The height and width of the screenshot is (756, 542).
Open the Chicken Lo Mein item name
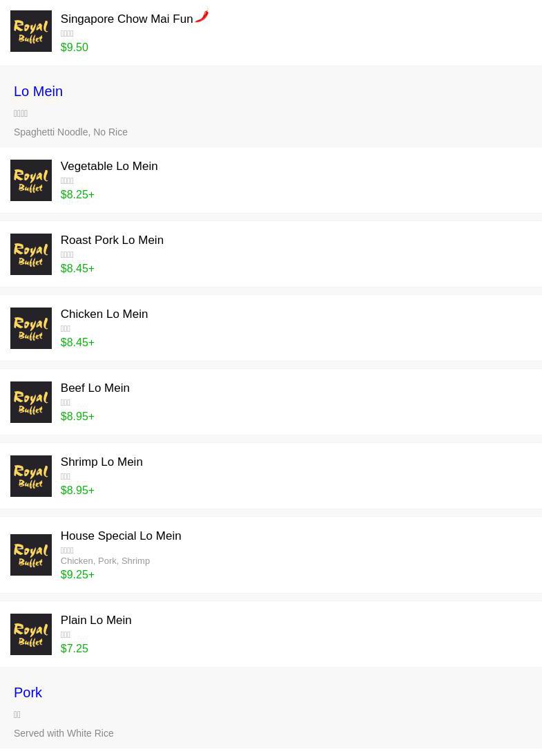[x=104, y=314]
